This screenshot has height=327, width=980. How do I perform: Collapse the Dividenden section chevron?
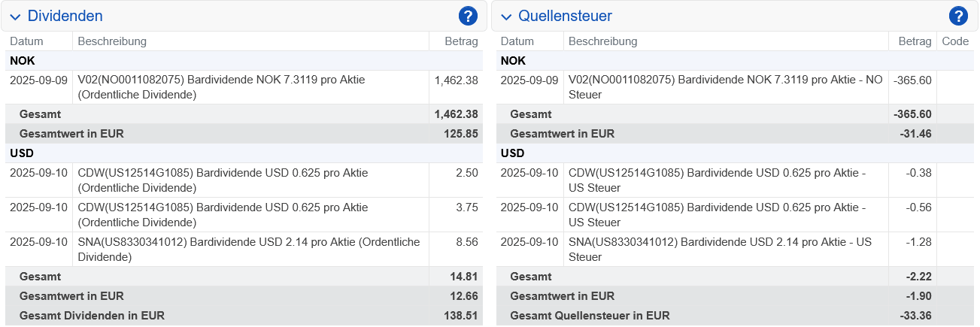pyautogui.click(x=15, y=17)
